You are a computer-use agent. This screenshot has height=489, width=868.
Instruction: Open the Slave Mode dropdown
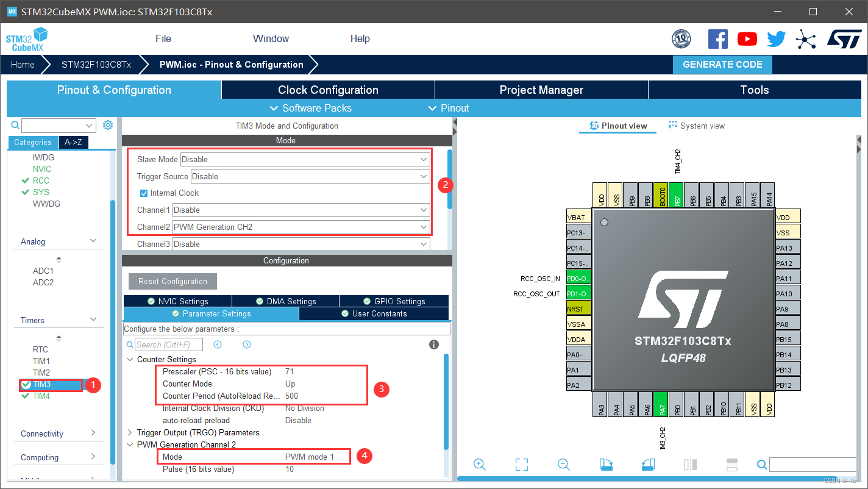(305, 159)
